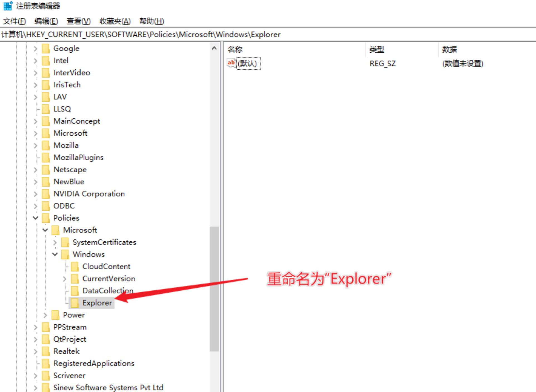
Task: Open the 编辑(E) menu
Action: coord(46,21)
